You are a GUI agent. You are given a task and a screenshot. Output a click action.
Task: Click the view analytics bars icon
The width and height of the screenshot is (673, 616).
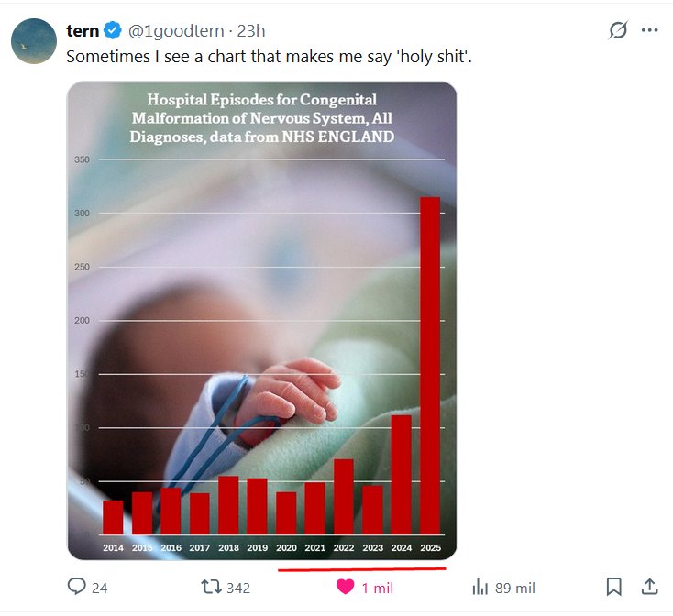(x=479, y=587)
